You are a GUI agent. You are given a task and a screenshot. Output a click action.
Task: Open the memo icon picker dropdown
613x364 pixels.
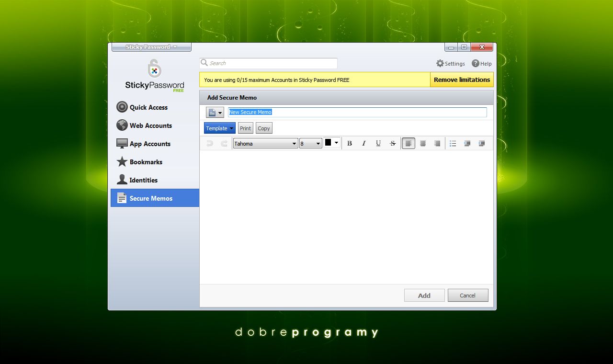click(x=215, y=112)
